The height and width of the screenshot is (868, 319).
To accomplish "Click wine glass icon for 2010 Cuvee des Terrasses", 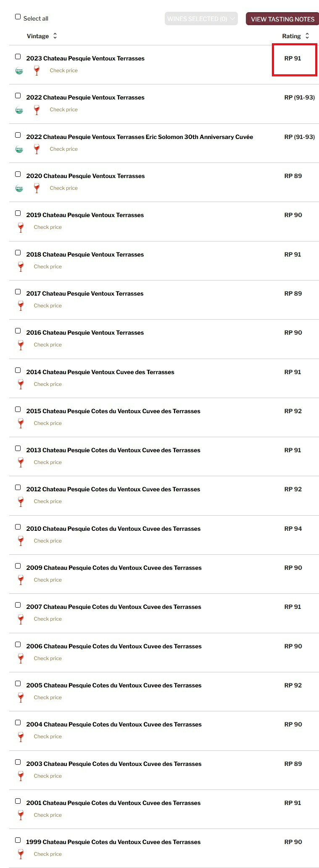I will (x=21, y=541).
